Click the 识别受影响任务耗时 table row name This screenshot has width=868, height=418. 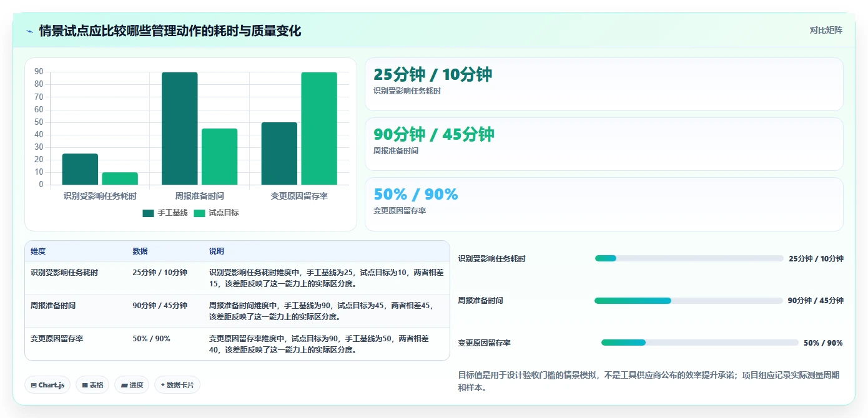pos(64,273)
